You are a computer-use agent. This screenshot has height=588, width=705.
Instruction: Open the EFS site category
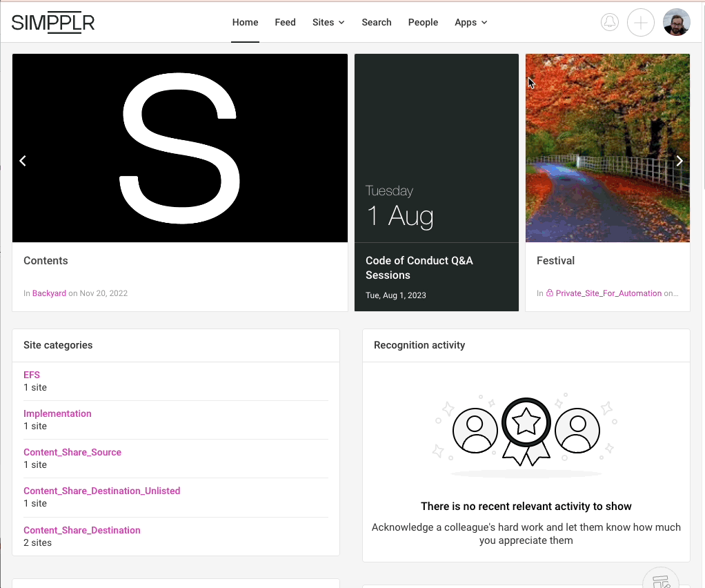32,375
